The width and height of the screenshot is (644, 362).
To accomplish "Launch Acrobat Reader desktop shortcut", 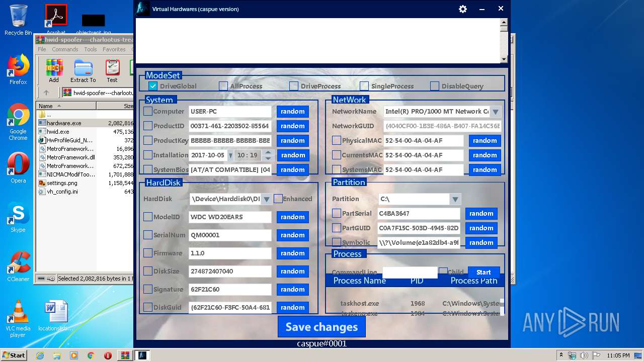I will pyautogui.click(x=56, y=20).
